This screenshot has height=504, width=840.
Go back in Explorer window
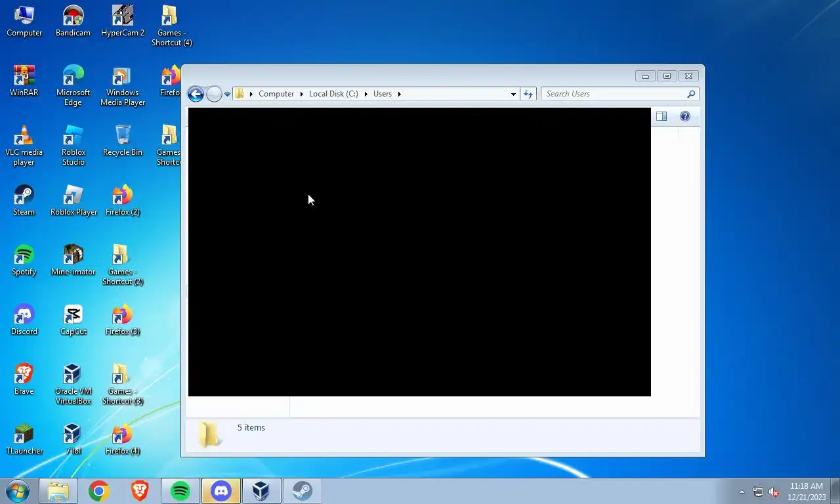[196, 94]
